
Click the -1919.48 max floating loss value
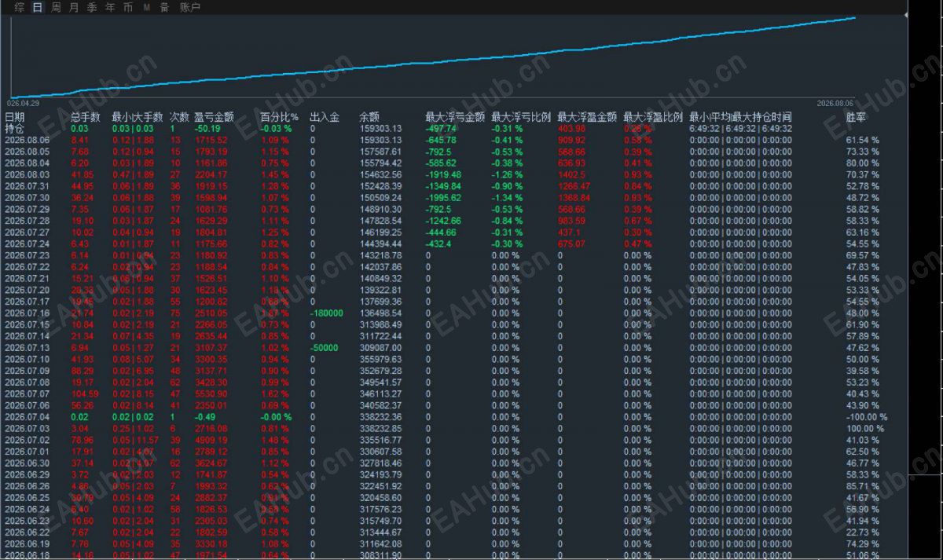tap(444, 174)
